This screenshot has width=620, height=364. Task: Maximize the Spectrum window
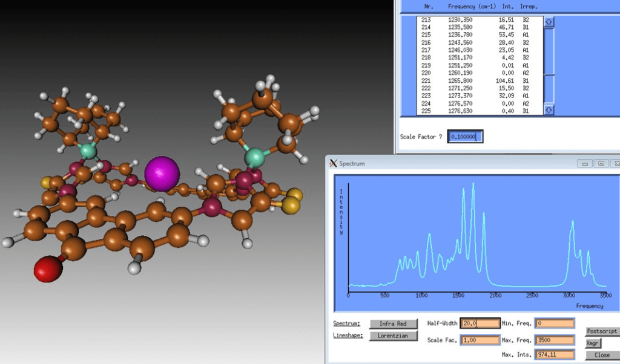(x=601, y=163)
